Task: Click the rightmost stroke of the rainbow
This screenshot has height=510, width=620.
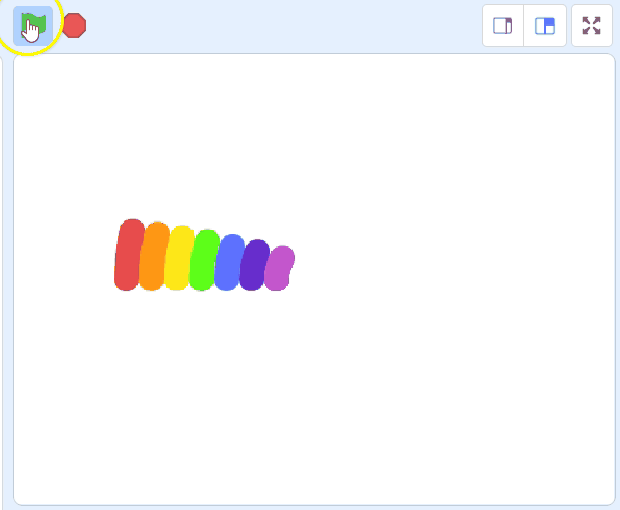Action: 278,268
